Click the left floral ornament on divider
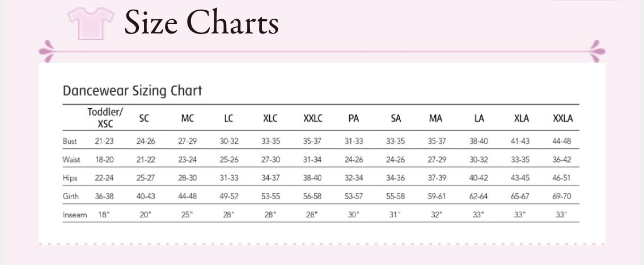 click(x=48, y=51)
